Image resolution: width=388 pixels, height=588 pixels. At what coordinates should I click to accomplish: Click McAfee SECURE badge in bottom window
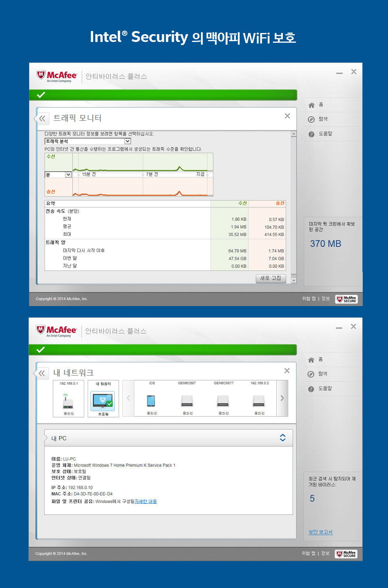[346, 554]
